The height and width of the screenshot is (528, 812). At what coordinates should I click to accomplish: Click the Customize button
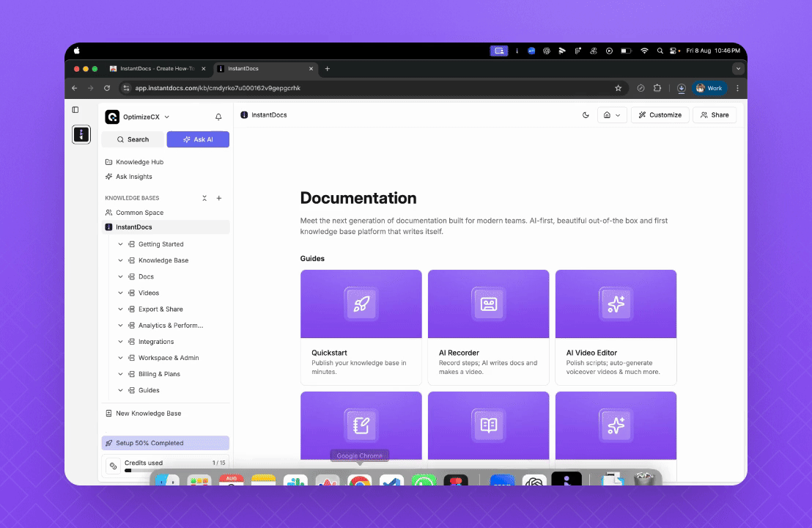point(660,115)
